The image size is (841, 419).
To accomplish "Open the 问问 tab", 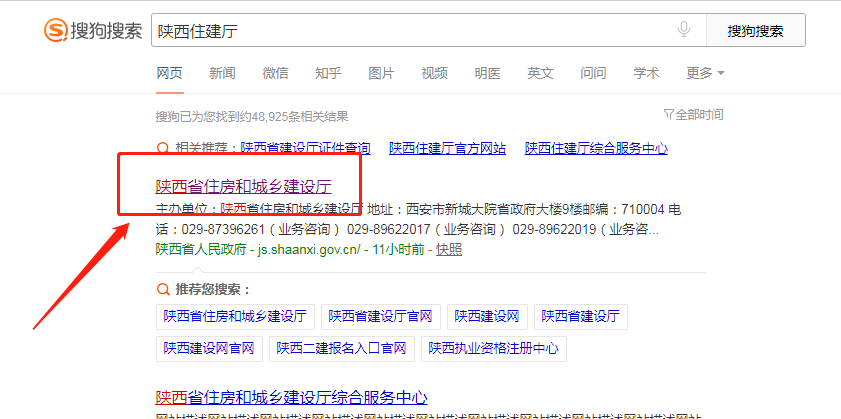I will 593,73.
